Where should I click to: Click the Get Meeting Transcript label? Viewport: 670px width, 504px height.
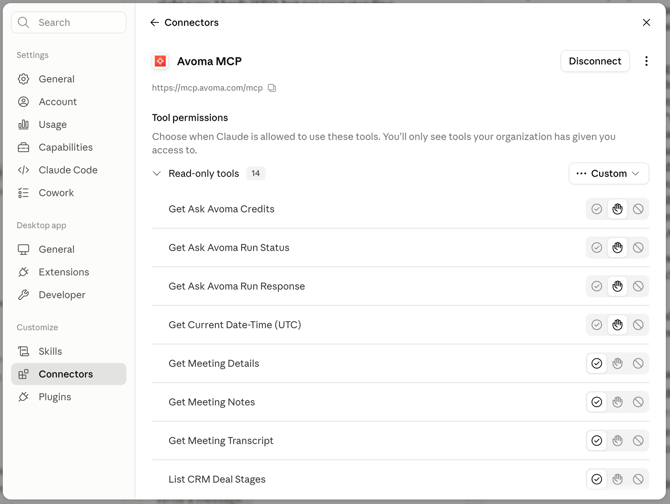[220, 440]
